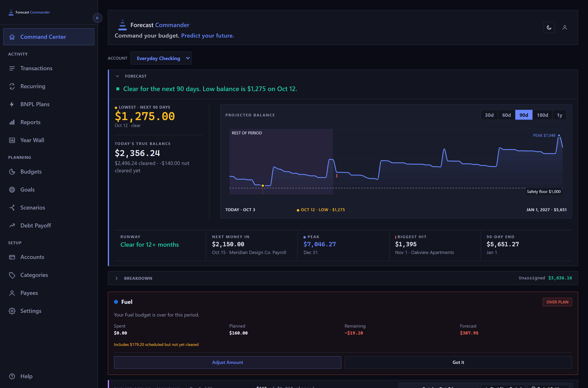
Task: Click the Fuel category blue dot
Action: (116, 302)
